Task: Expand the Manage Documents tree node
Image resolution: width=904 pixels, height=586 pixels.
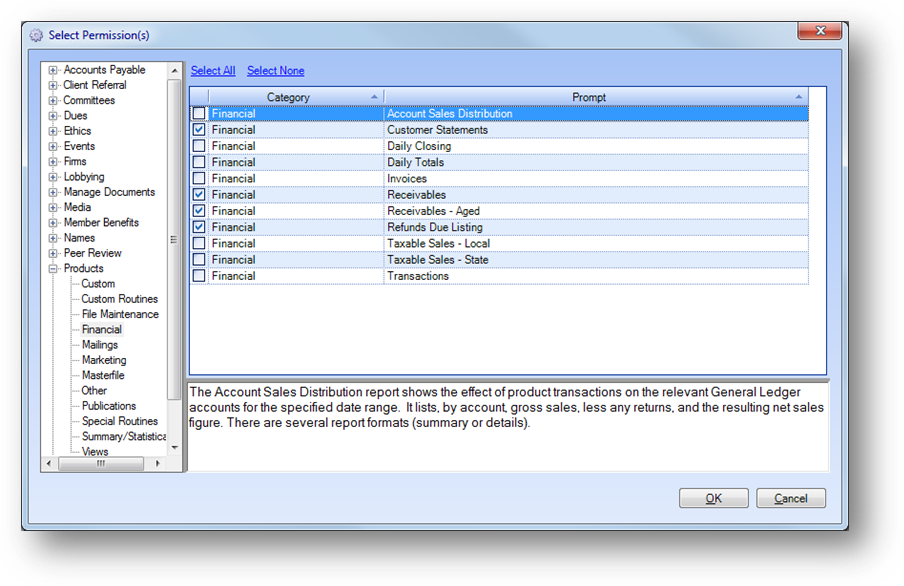Action: click(x=53, y=192)
